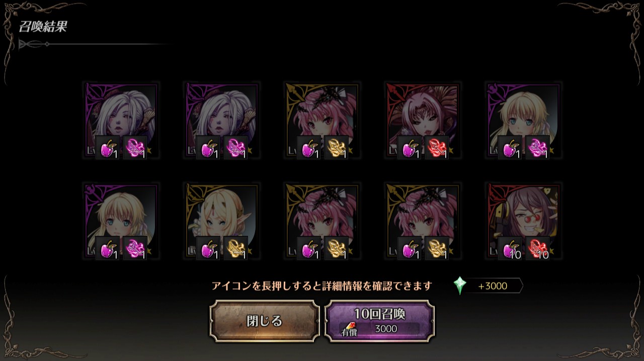Select the red-framed horned character in the top row
The height and width of the screenshot is (361, 644).
coord(423,120)
